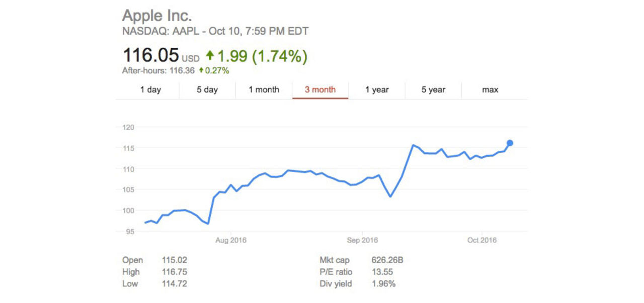Click the Oct 2016 axis label
This screenshot has width=644, height=303.
point(481,240)
